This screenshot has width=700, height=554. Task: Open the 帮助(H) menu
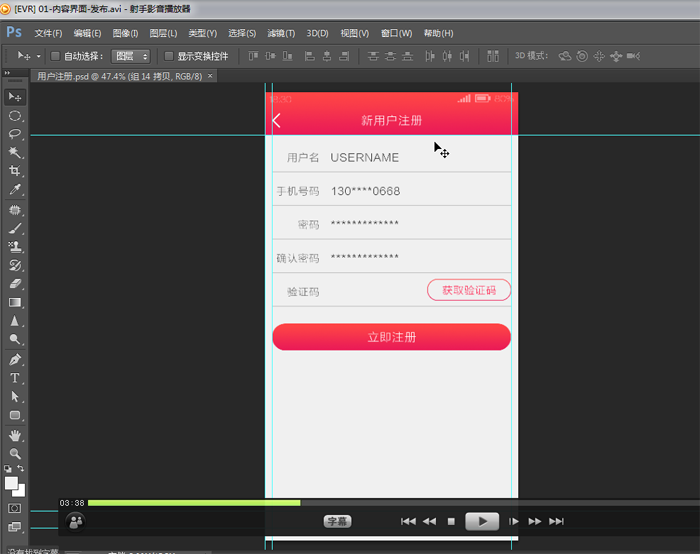(x=438, y=33)
